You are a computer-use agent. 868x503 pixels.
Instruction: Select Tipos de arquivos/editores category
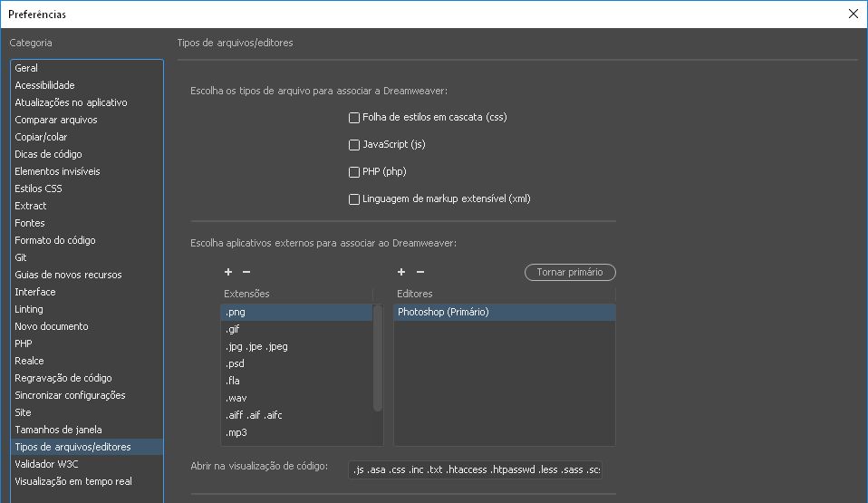click(87, 447)
